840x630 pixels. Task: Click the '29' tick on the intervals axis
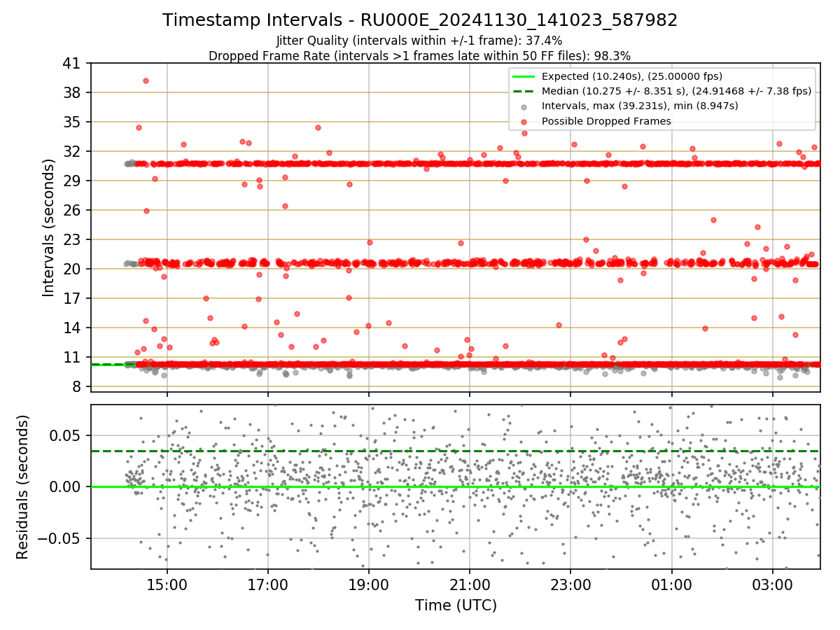click(72, 181)
